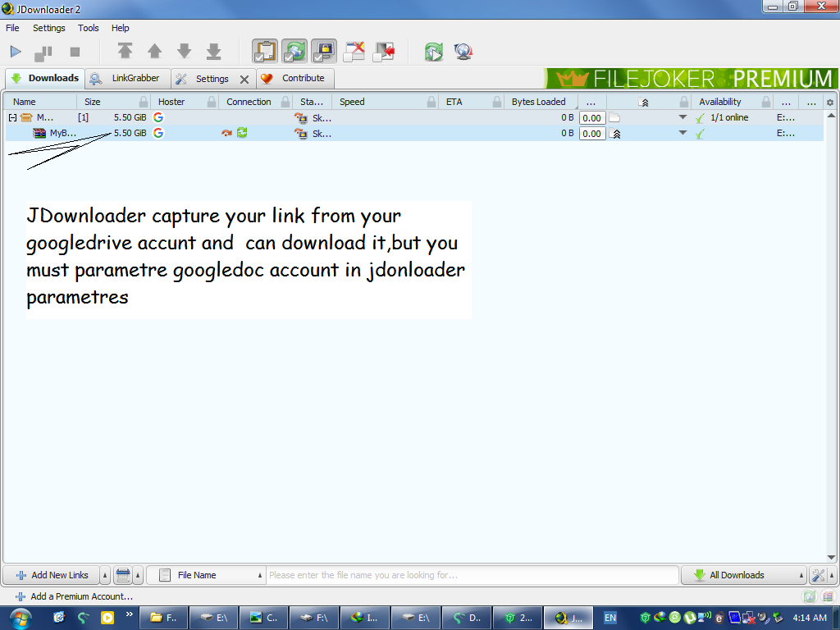Toggle the window with red X icon
Viewport: 840px width, 630px height.
pos(354,52)
